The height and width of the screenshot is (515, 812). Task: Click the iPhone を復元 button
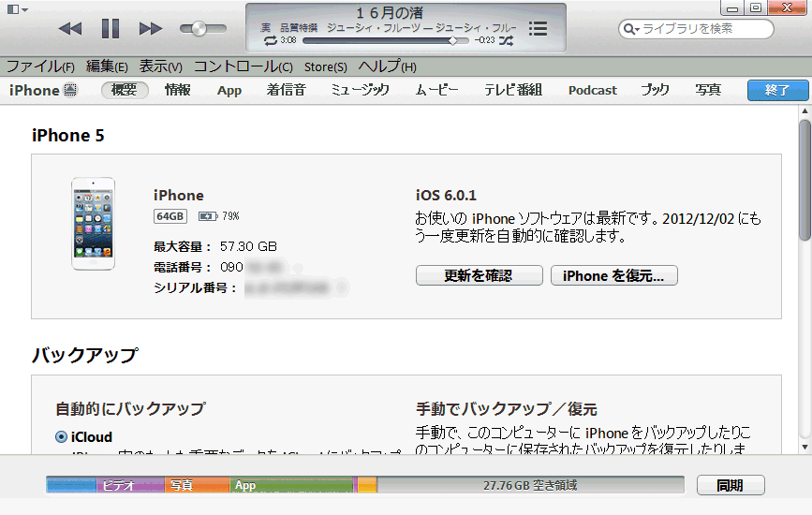[613, 275]
